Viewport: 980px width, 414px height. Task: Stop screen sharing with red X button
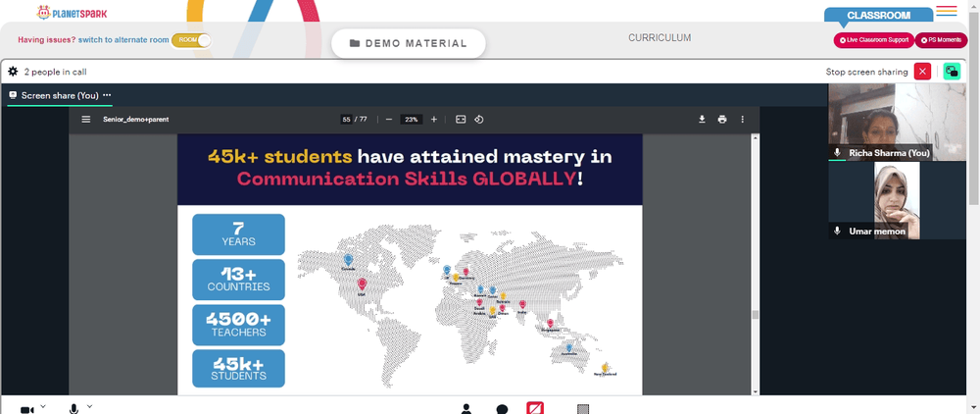click(922, 72)
